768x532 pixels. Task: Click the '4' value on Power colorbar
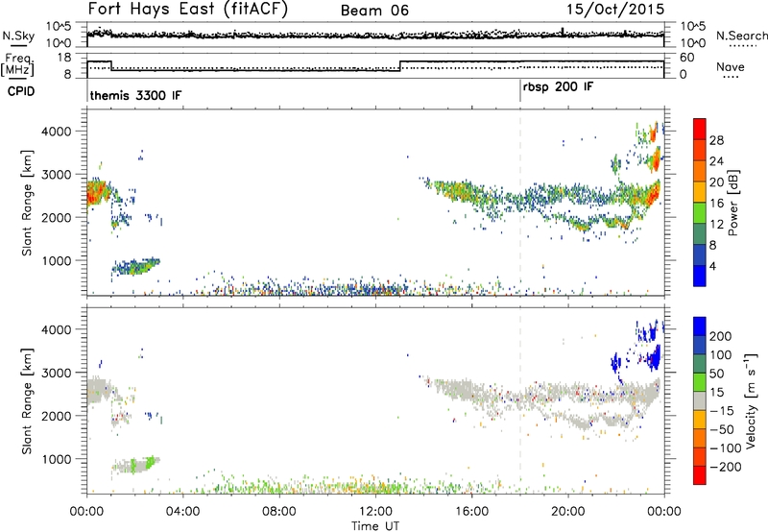(713, 266)
